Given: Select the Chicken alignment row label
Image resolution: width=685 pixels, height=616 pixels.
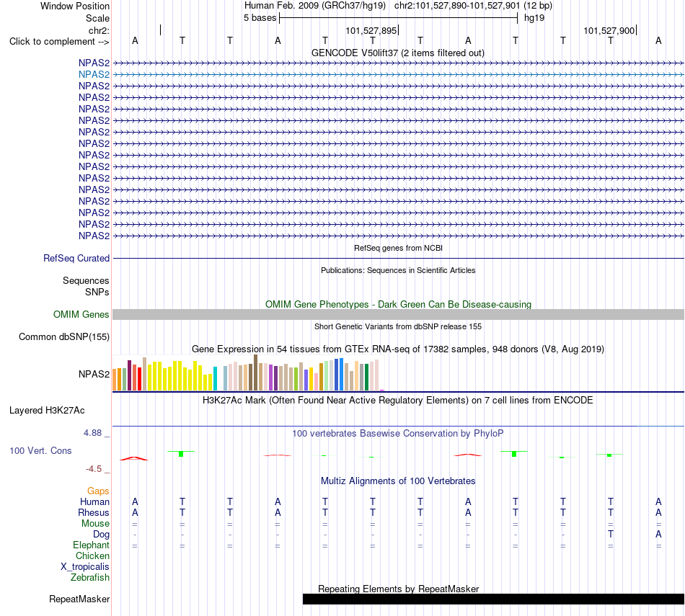Looking at the screenshot, I should [x=92, y=555].
